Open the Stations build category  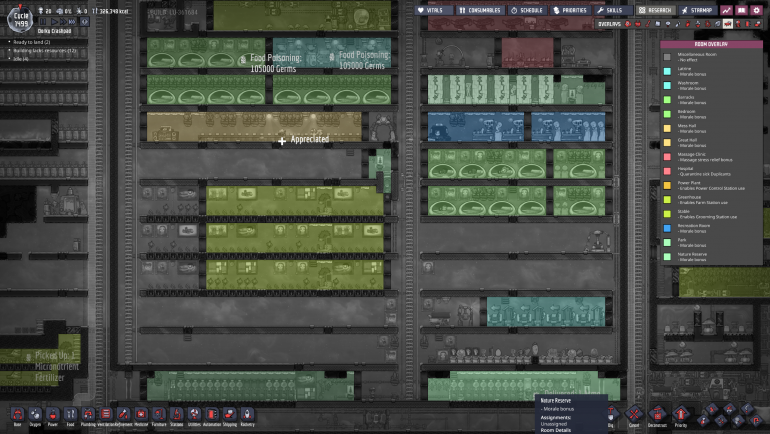176,415
